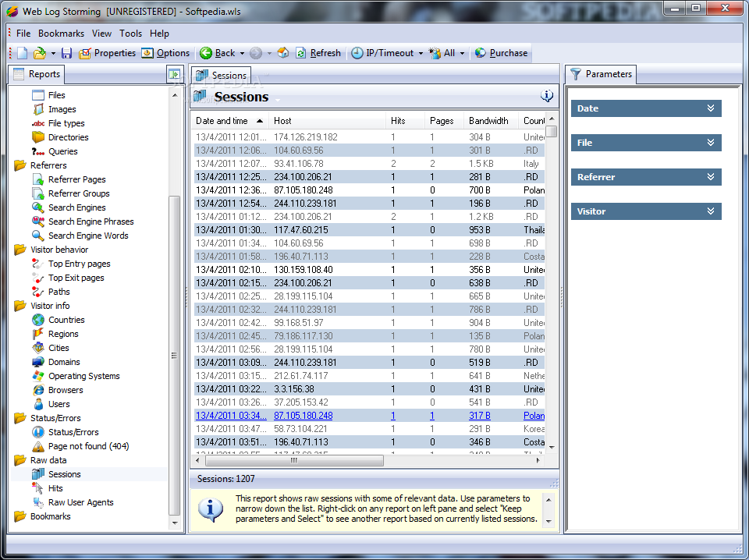Click the 13/4/2011 03:34 session link
Viewport: 749px width, 560px height.
[231, 416]
